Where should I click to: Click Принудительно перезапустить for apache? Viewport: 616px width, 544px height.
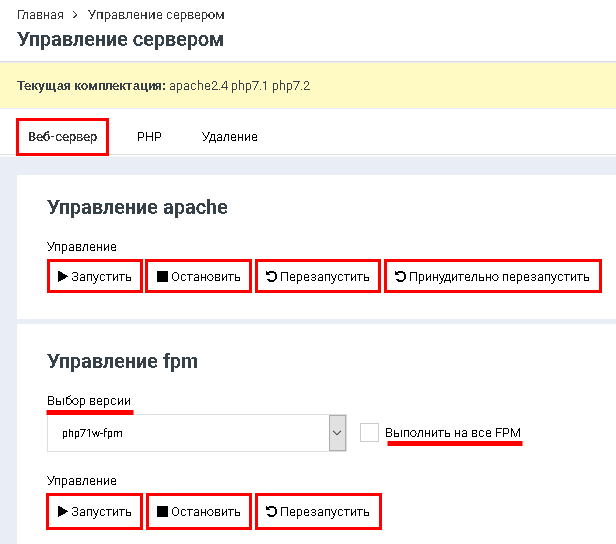pyautogui.click(x=493, y=277)
